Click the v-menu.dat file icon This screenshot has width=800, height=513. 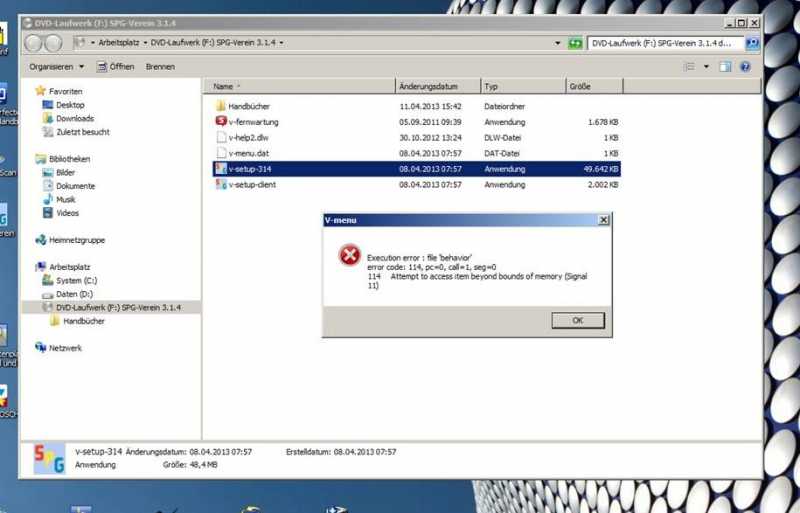pyautogui.click(x=221, y=153)
